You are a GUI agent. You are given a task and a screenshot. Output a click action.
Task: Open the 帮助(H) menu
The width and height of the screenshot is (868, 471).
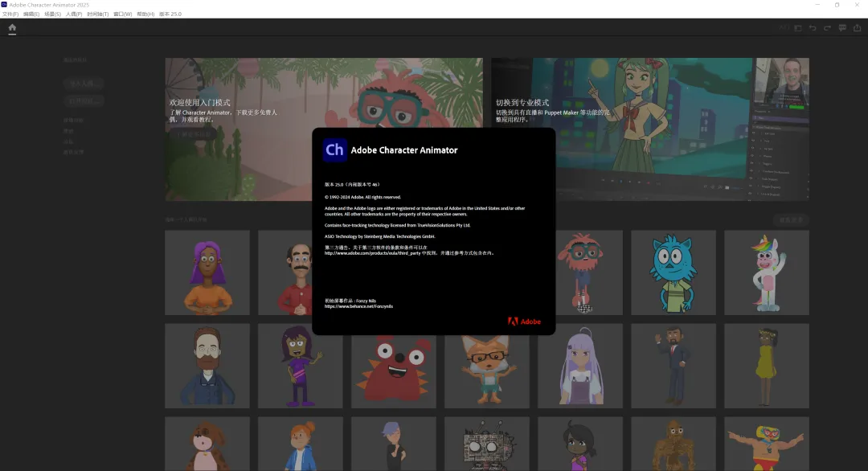click(145, 14)
